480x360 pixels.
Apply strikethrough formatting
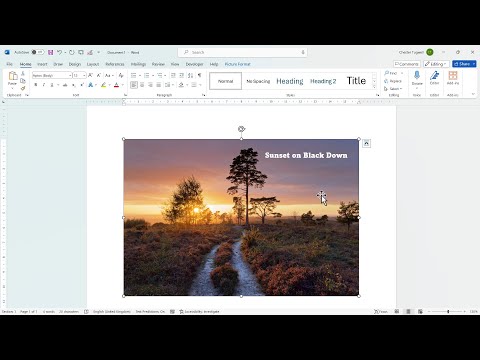[65, 85]
